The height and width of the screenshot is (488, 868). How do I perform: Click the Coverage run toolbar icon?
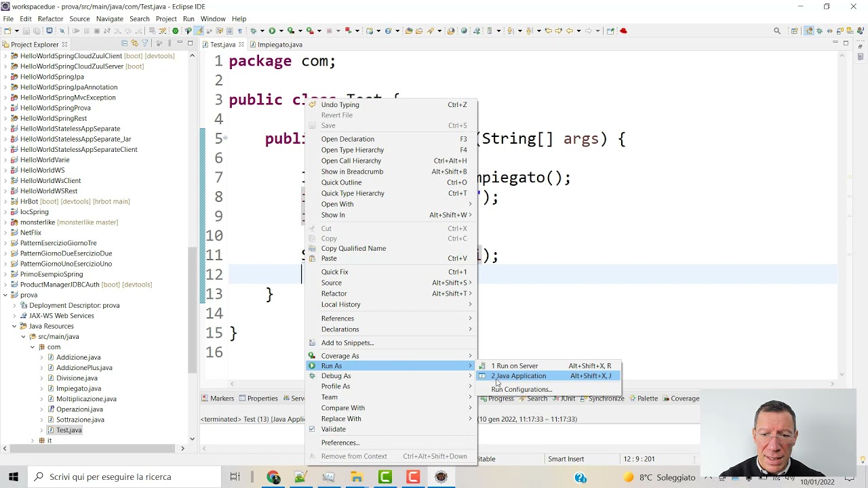point(290,30)
